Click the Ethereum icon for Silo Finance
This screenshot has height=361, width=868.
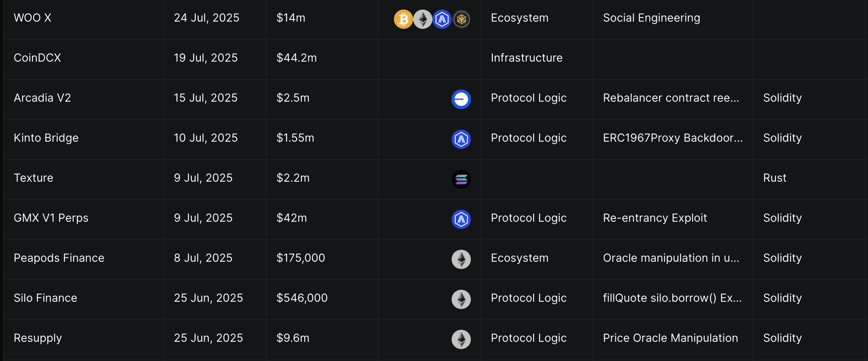click(x=461, y=299)
